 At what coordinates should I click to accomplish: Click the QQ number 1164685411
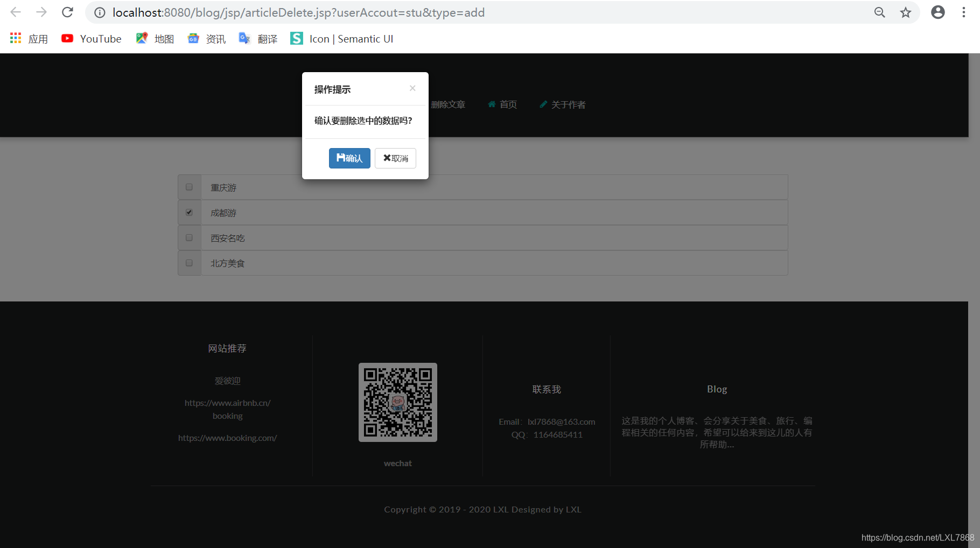pyautogui.click(x=558, y=434)
